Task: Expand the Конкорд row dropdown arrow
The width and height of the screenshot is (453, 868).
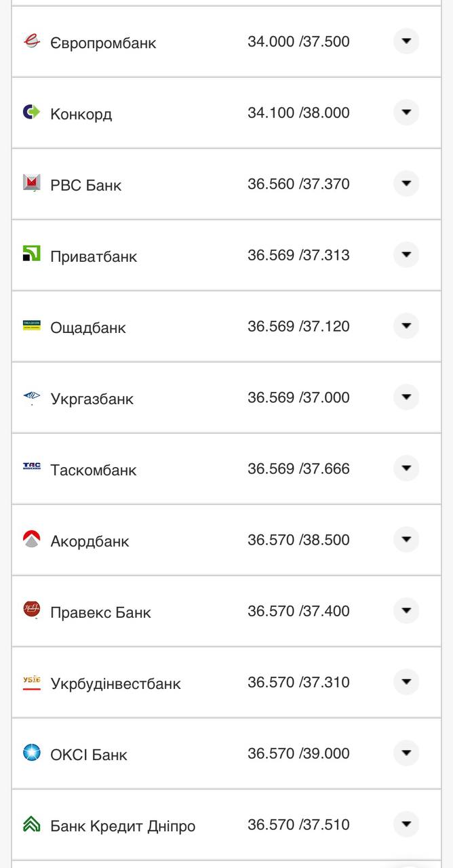Action: pos(406,113)
